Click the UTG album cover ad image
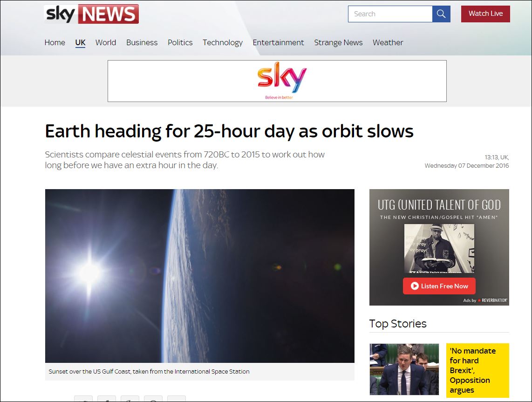This screenshot has width=532, height=402. [439, 248]
